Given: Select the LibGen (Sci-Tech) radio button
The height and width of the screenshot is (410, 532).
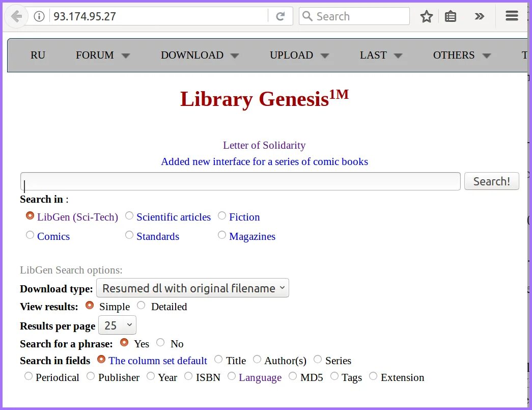Looking at the screenshot, I should 30,215.
